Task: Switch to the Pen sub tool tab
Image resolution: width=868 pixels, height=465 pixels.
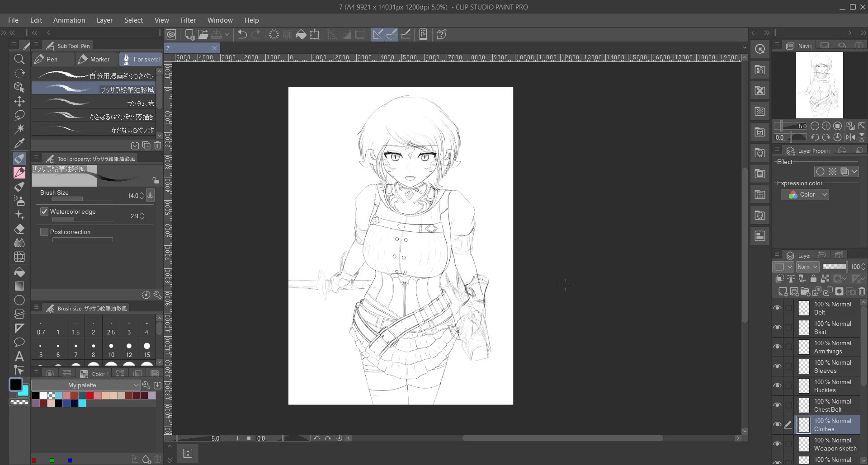Action: tap(53, 59)
